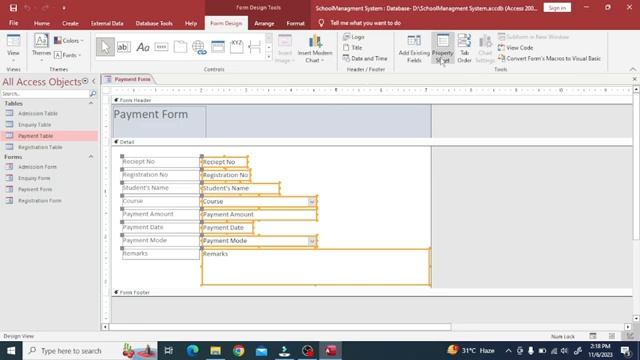Open the Property Sheet
Image resolution: width=640 pixels, height=360 pixels.
(442, 49)
